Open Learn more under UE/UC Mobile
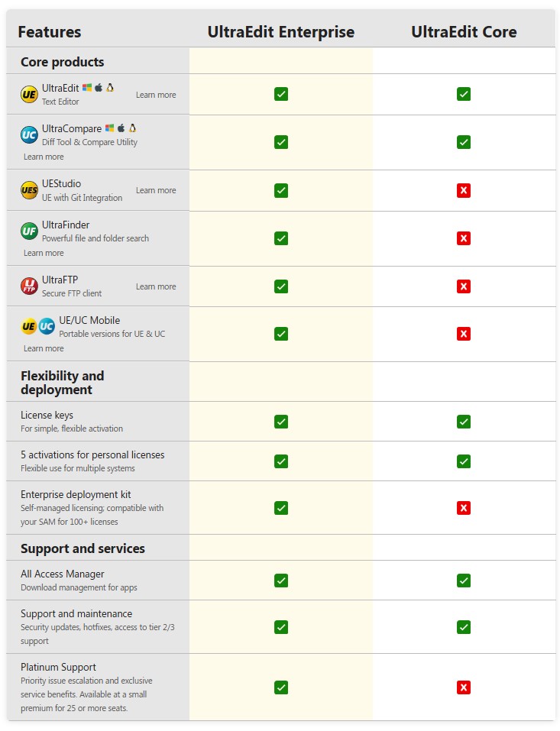Screen dimensions: 560x731 [44, 348]
